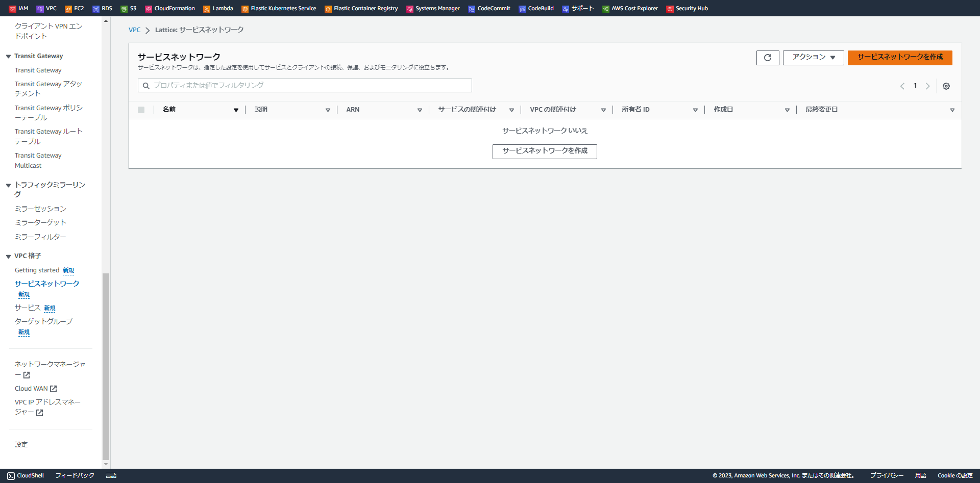Open the Elastic Container Registry icon
The height and width of the screenshot is (483, 980).
tap(328, 9)
